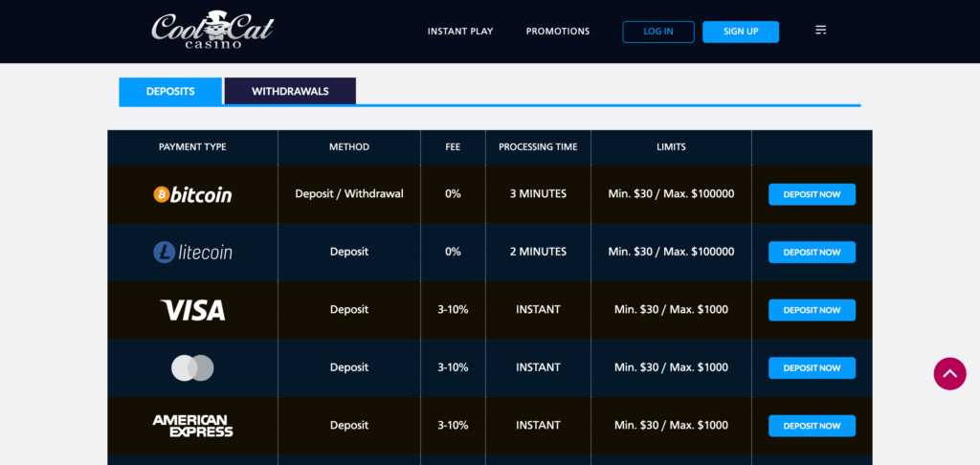Click the Fee column header
The height and width of the screenshot is (465, 980).
click(x=453, y=147)
